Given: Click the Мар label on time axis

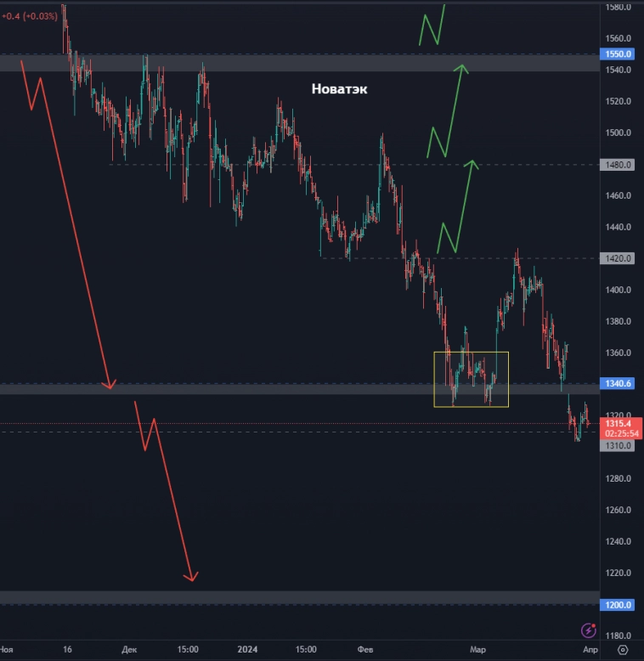Looking at the screenshot, I should click(x=478, y=650).
